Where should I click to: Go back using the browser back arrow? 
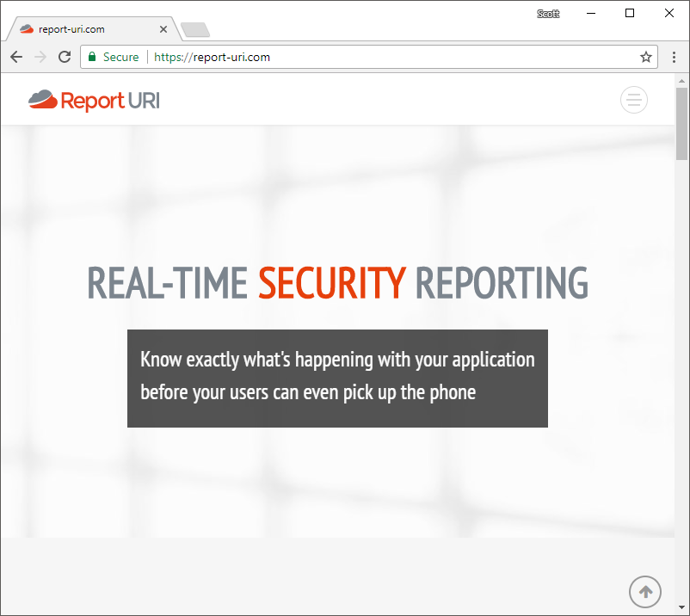[16, 57]
